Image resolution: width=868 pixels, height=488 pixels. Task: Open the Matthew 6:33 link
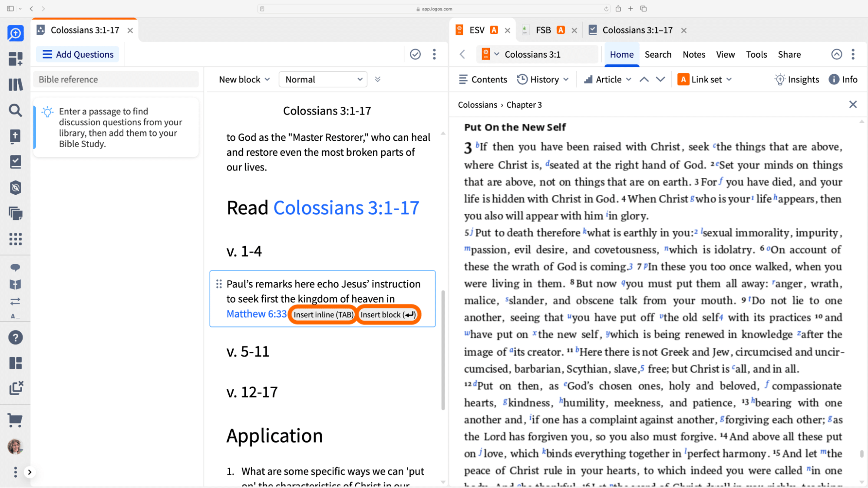click(x=257, y=314)
